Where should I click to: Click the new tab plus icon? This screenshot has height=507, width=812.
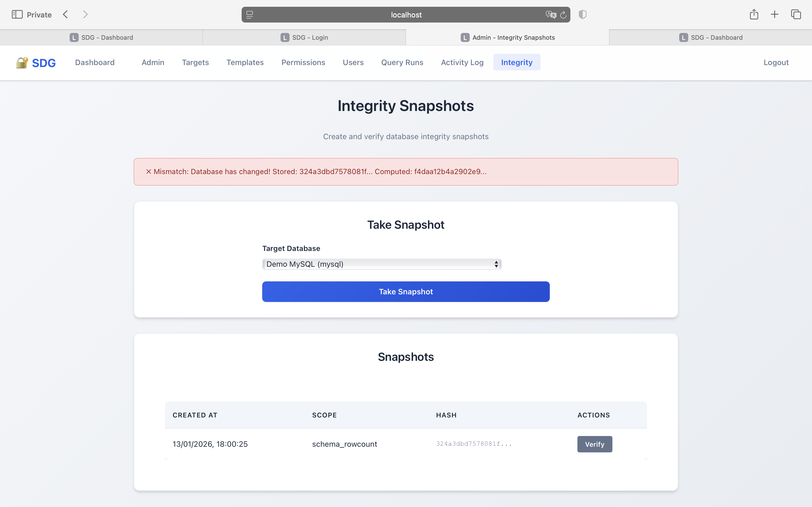[775, 14]
